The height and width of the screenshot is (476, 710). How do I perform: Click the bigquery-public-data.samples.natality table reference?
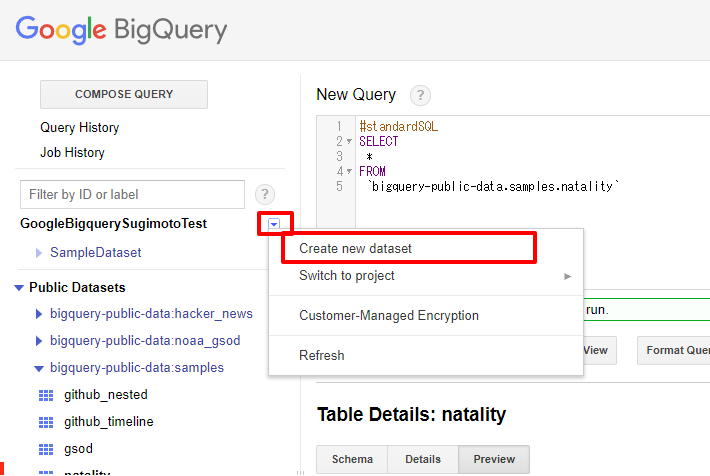[493, 186]
